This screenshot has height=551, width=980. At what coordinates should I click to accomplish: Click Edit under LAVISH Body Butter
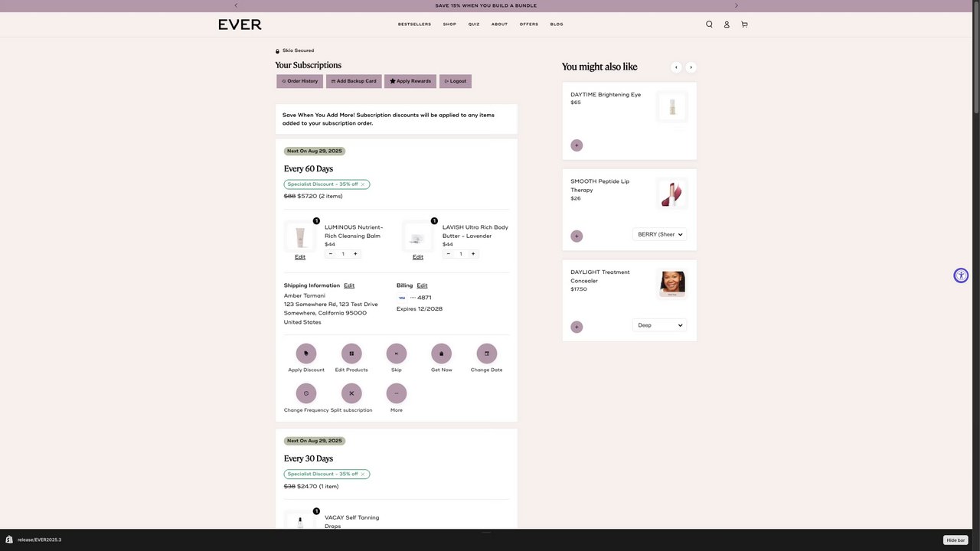418,257
